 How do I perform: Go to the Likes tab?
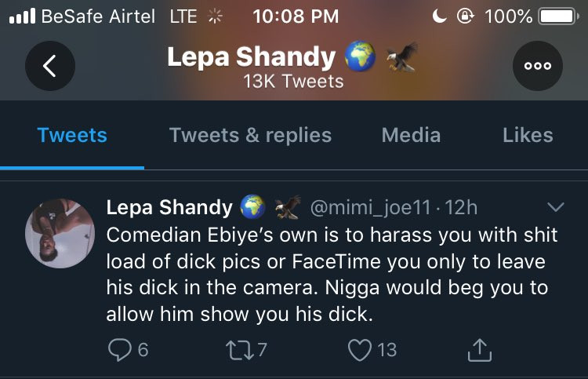click(528, 135)
